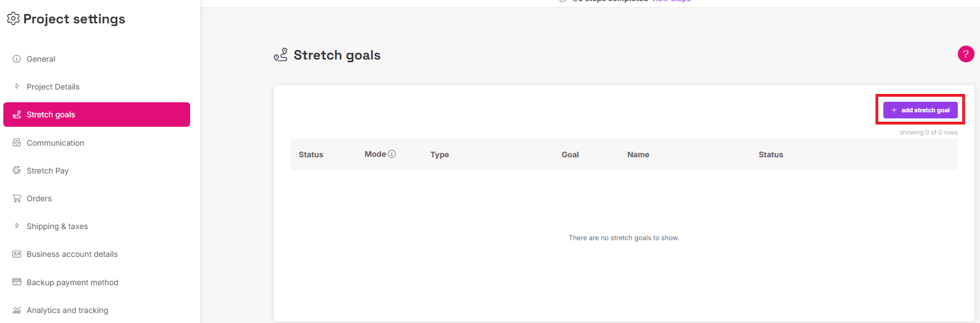Click the Analytics and tracking chart icon

(17, 310)
